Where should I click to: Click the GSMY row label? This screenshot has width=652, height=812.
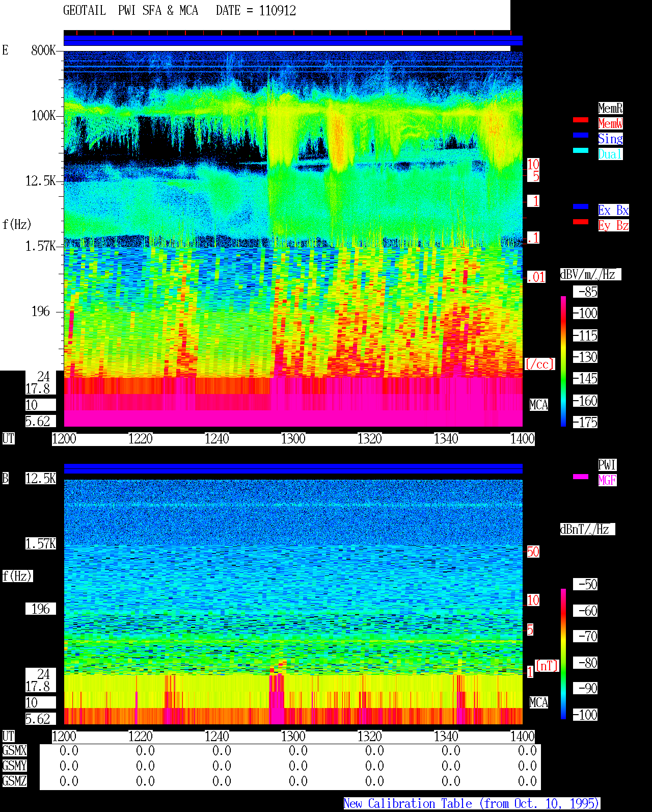click(x=14, y=766)
